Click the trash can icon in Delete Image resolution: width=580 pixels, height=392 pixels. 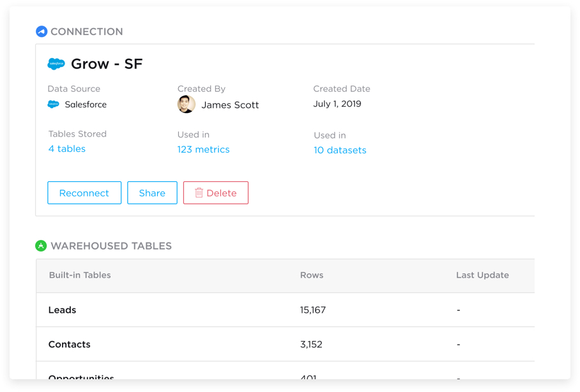(199, 193)
